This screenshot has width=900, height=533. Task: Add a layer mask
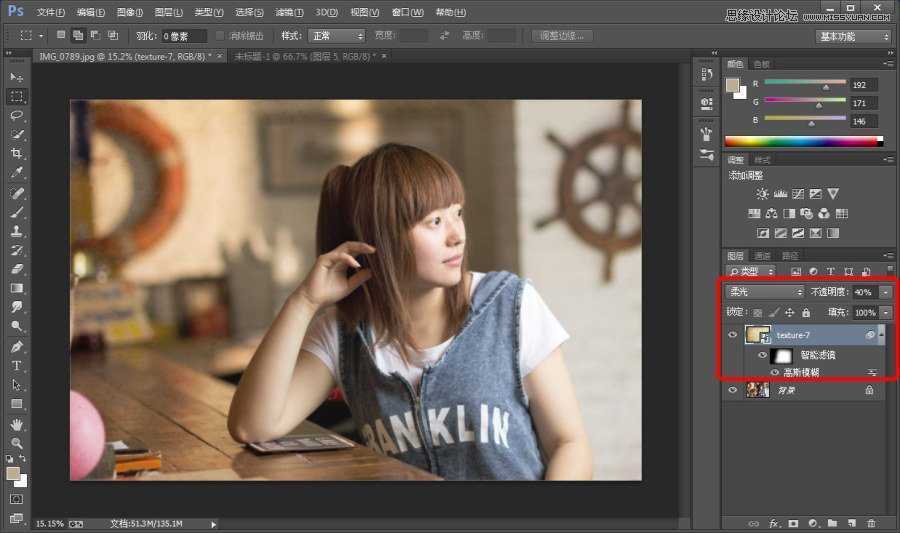[793, 523]
